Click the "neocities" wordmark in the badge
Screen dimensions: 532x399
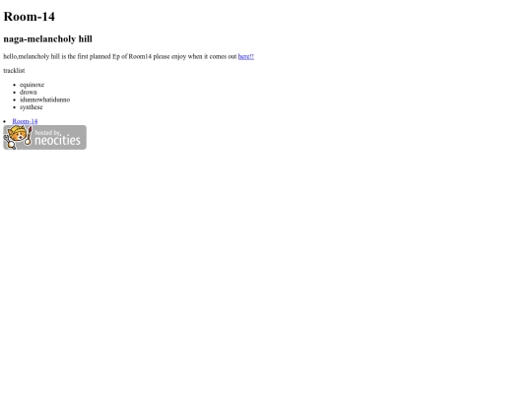tap(58, 141)
